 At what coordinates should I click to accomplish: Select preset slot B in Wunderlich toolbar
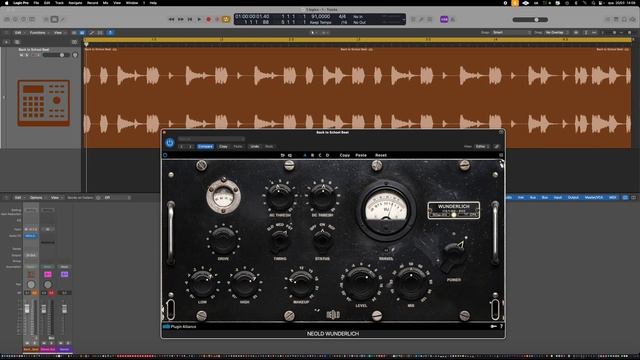point(313,156)
